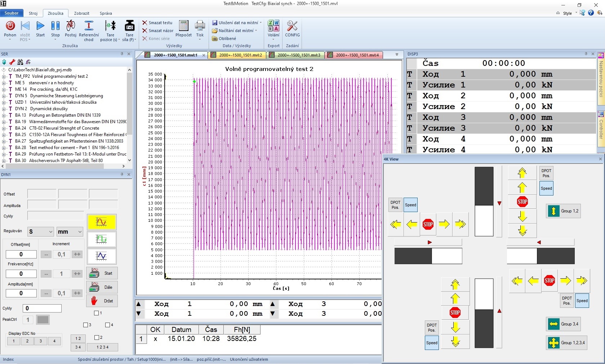The height and width of the screenshot is (364, 605).
Task: Click Display EDC No button 3
Action: [41, 341]
